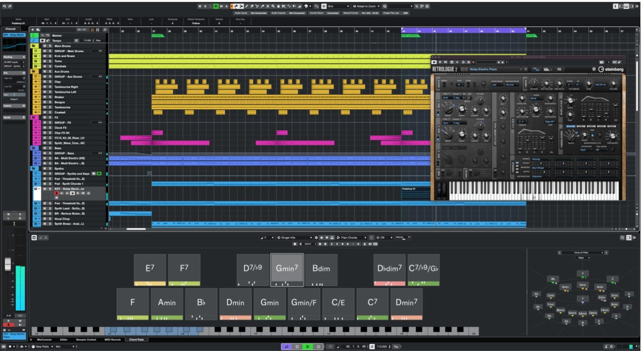Viewport: 644px width, 351px height.
Task: Mute the Cowbell track
Action: (x=45, y=112)
